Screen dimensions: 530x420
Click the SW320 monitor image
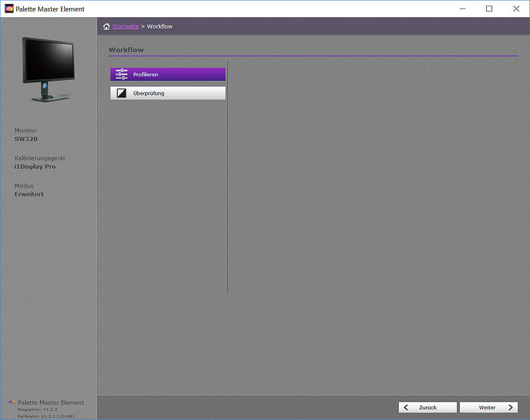(x=48, y=70)
